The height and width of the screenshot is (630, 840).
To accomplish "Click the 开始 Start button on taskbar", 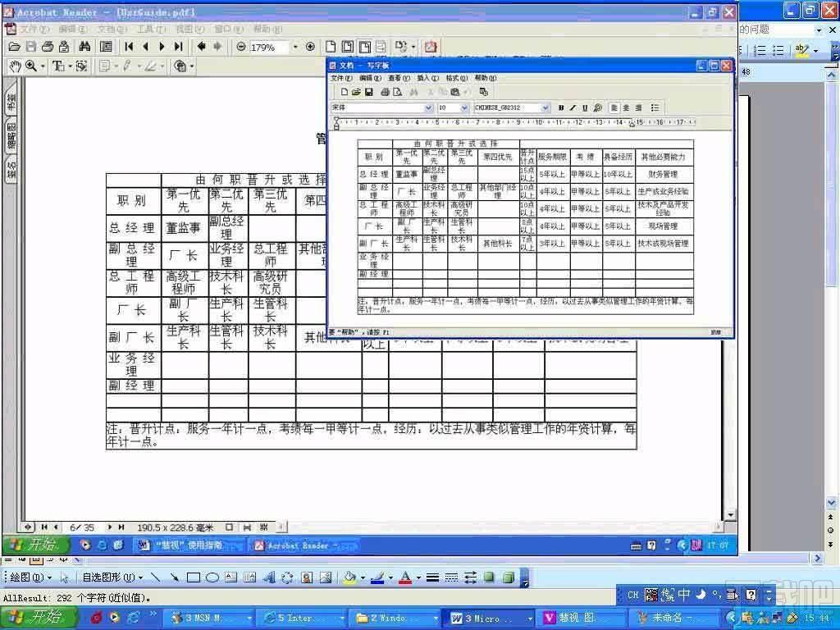I will pyautogui.click(x=38, y=618).
